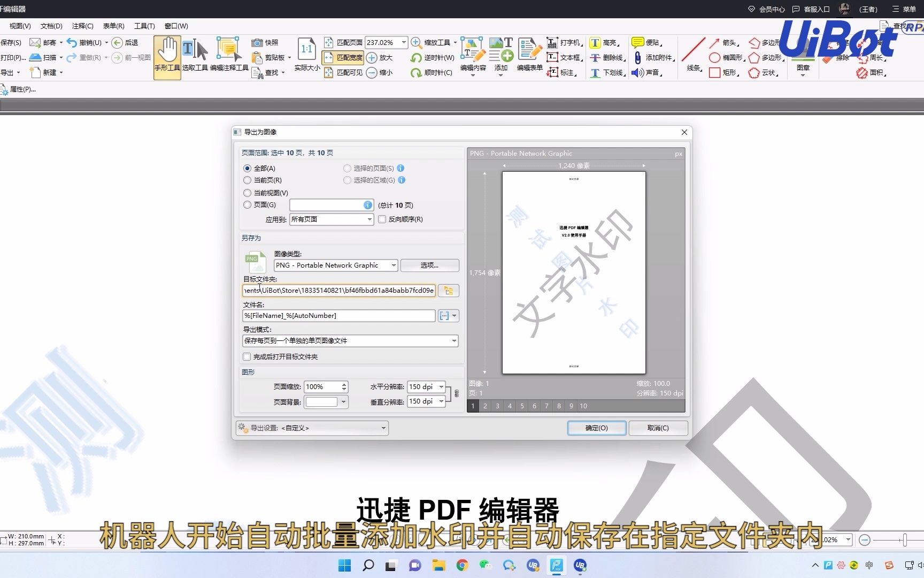Image resolution: width=924 pixels, height=578 pixels.
Task: Select the Hand tool (手形工具)
Action: [167, 58]
